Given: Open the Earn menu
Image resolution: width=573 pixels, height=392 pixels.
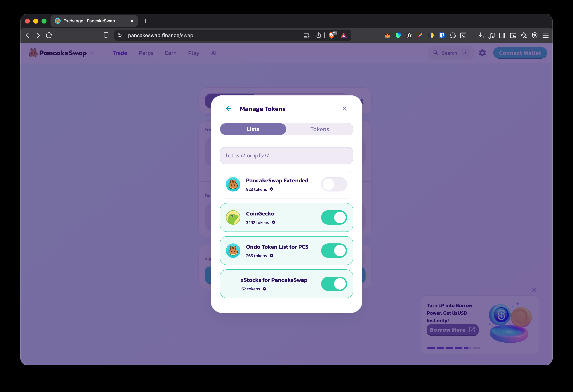Looking at the screenshot, I should [171, 53].
